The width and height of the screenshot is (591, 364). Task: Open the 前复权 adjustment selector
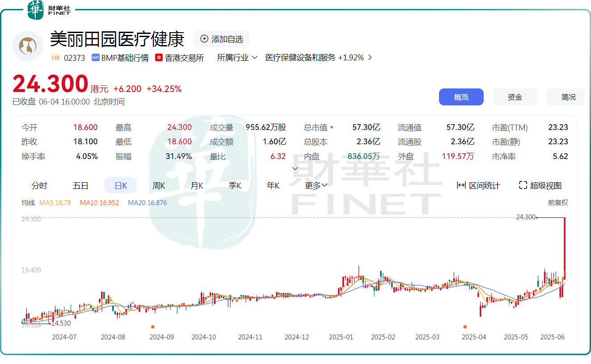click(x=558, y=202)
